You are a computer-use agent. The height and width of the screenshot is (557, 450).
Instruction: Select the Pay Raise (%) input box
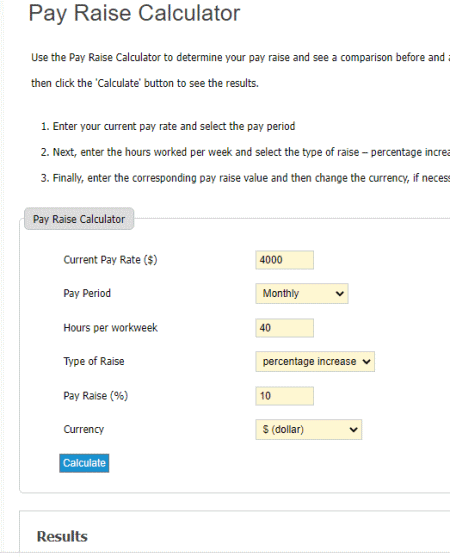[284, 396]
